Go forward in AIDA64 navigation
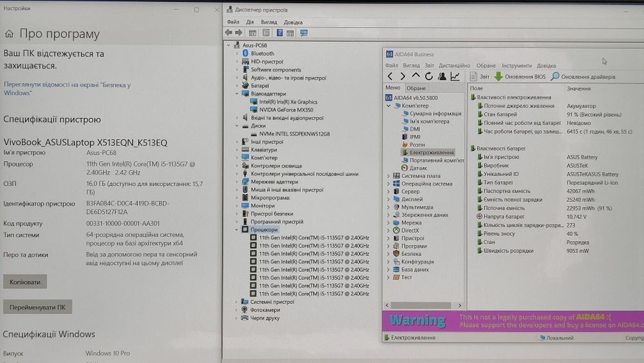 (x=403, y=76)
